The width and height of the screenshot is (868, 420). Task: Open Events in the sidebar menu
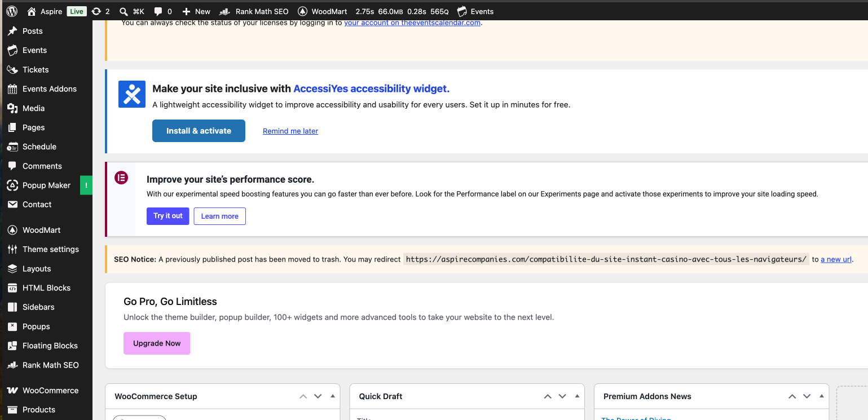click(x=34, y=50)
